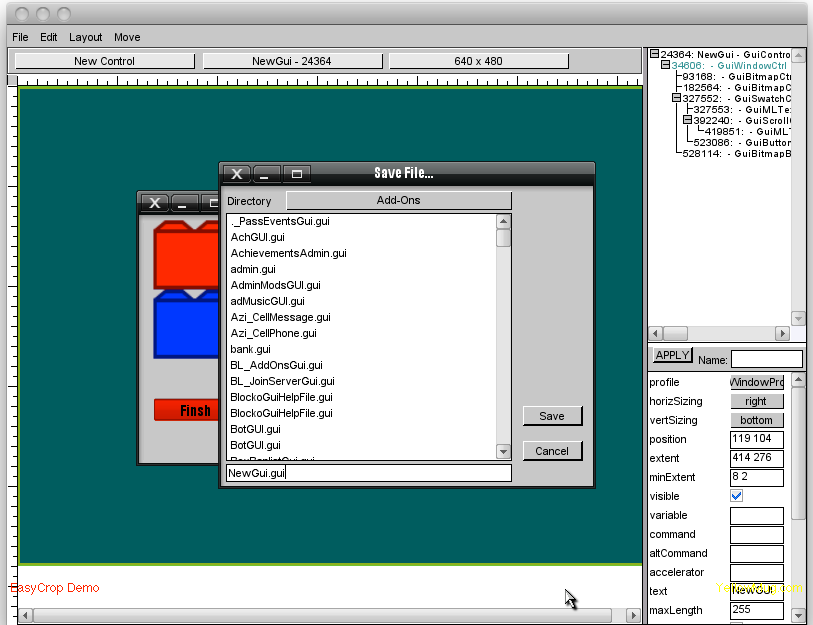Open the horizSizing dropdown set to right

coord(756,401)
